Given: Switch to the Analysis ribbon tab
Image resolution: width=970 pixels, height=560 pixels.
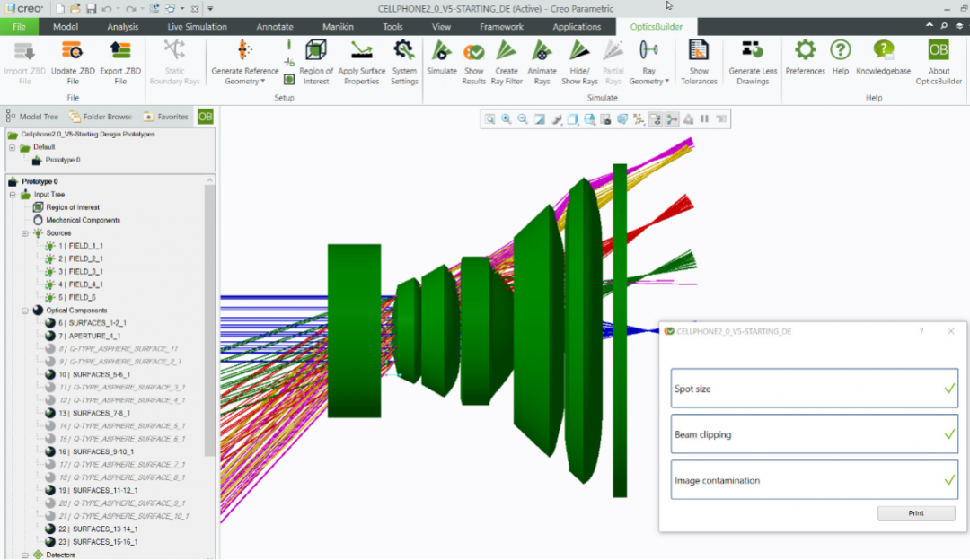Looking at the screenshot, I should (x=123, y=27).
